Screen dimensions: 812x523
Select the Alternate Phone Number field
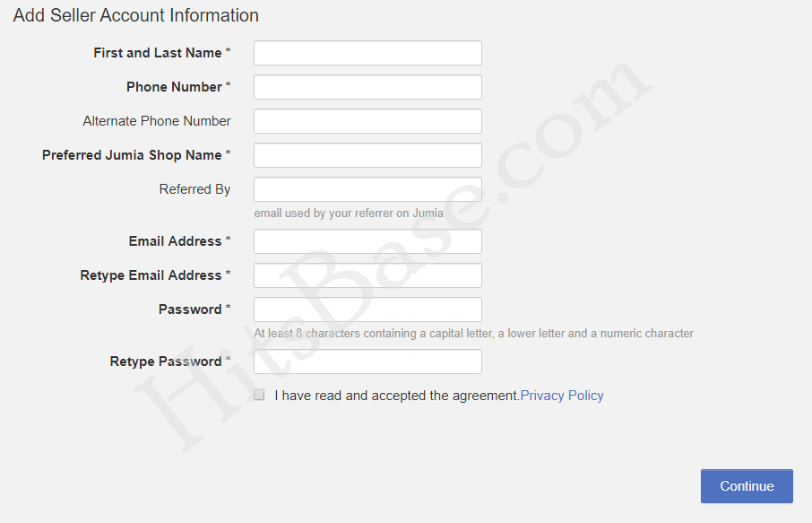367,120
